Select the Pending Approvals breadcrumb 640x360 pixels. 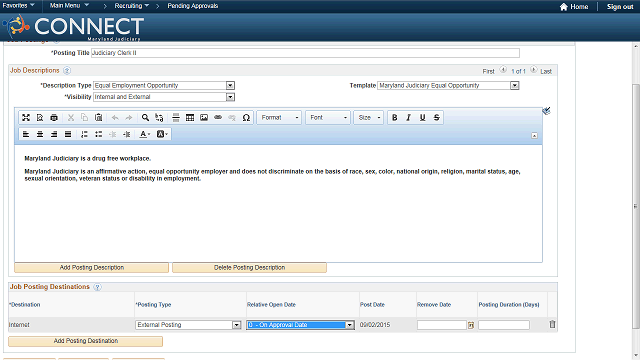coord(193,6)
